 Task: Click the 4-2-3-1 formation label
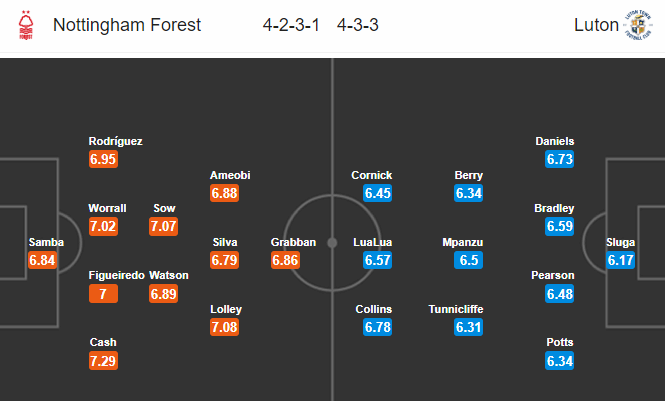pos(291,25)
